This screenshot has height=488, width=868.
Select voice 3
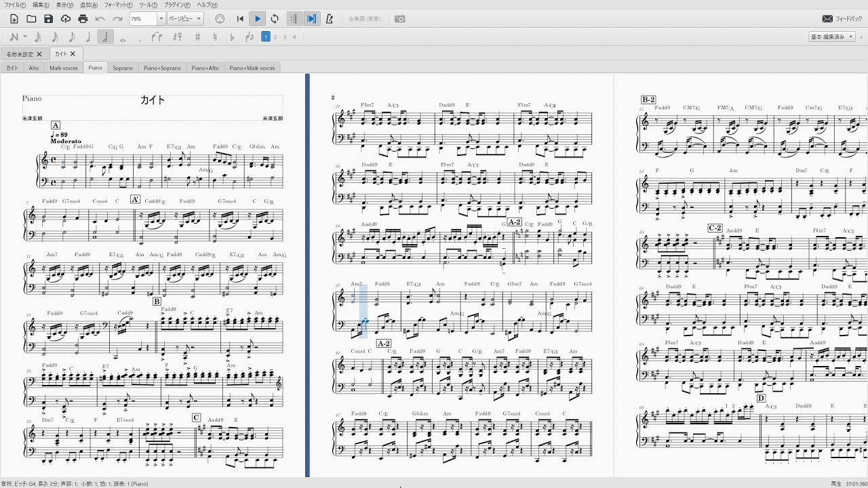click(x=285, y=37)
